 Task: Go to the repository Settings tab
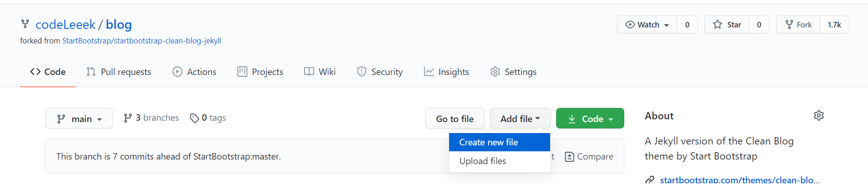514,72
